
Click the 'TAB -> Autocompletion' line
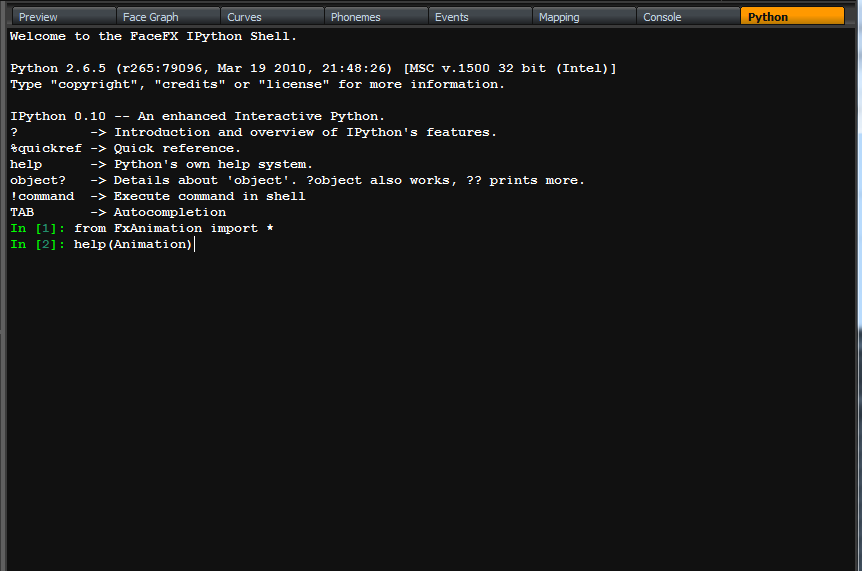(118, 212)
